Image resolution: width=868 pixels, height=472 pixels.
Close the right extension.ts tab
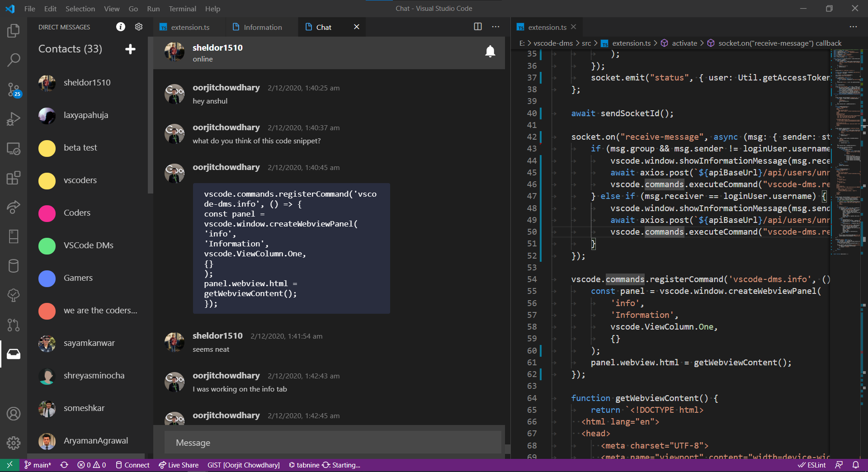(x=574, y=27)
